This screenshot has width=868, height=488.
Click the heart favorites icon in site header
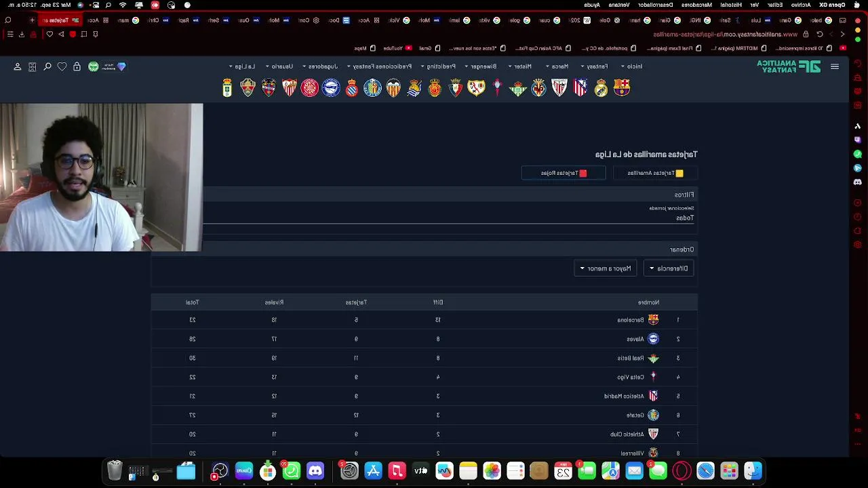[x=62, y=66]
